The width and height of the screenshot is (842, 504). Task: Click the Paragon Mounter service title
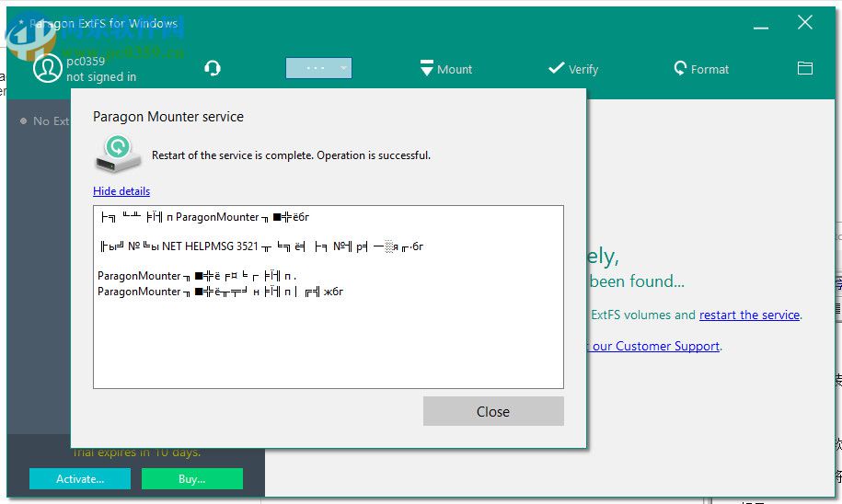pyautogui.click(x=168, y=117)
